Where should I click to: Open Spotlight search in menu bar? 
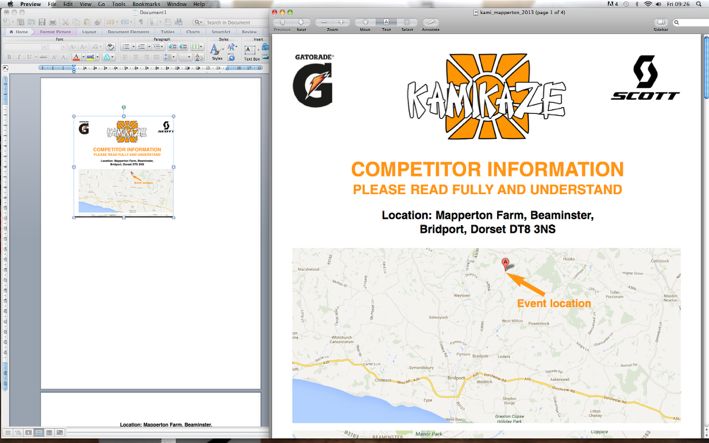pyautogui.click(x=698, y=4)
